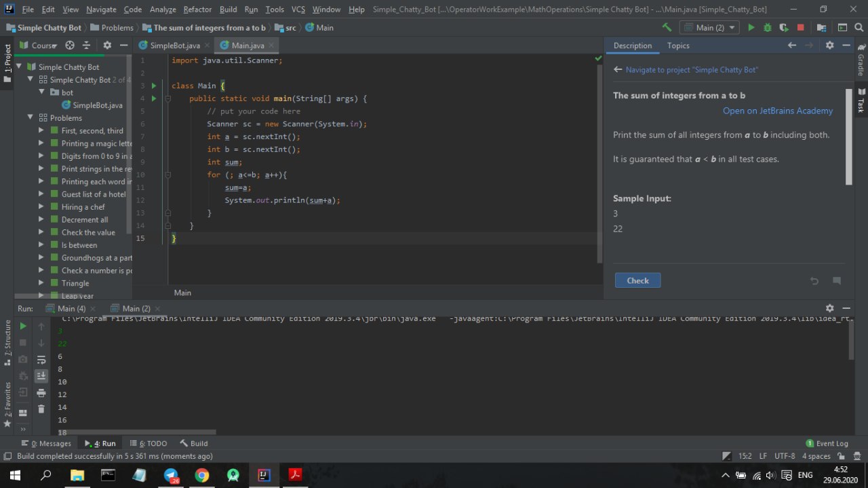
Task: Close the Main.java editor tab
Action: [x=271, y=45]
